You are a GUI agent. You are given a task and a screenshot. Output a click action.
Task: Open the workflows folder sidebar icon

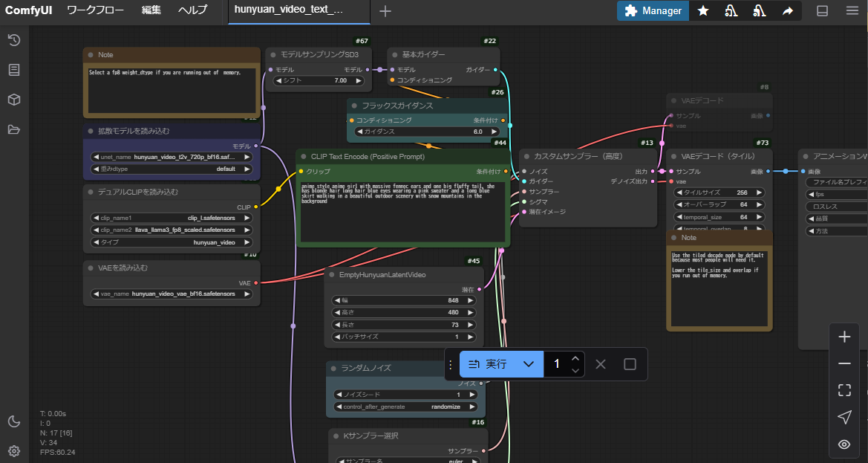(x=14, y=129)
